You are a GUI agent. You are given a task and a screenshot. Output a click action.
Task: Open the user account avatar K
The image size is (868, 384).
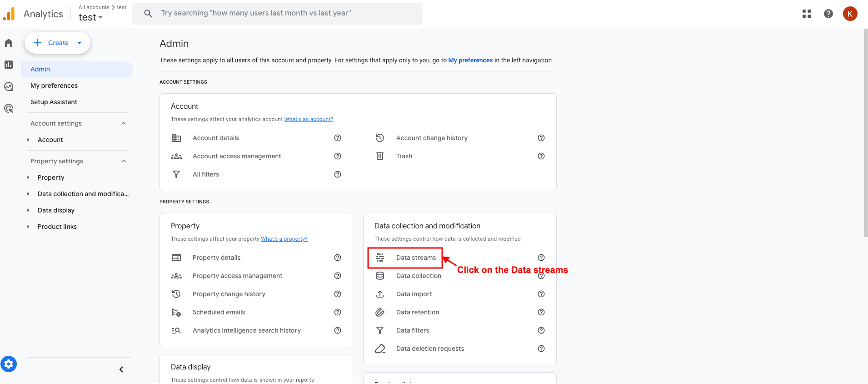point(850,14)
